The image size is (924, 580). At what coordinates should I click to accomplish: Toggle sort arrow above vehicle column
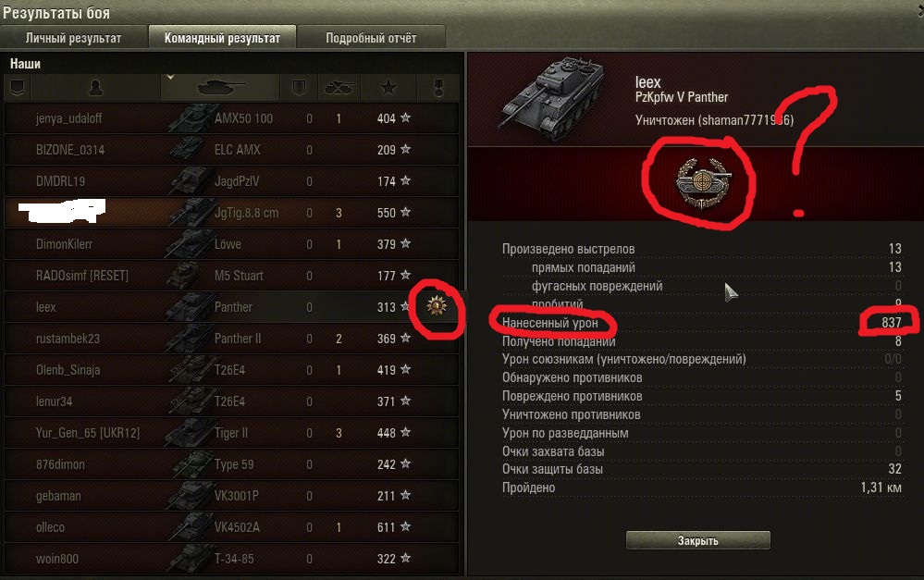tap(170, 77)
